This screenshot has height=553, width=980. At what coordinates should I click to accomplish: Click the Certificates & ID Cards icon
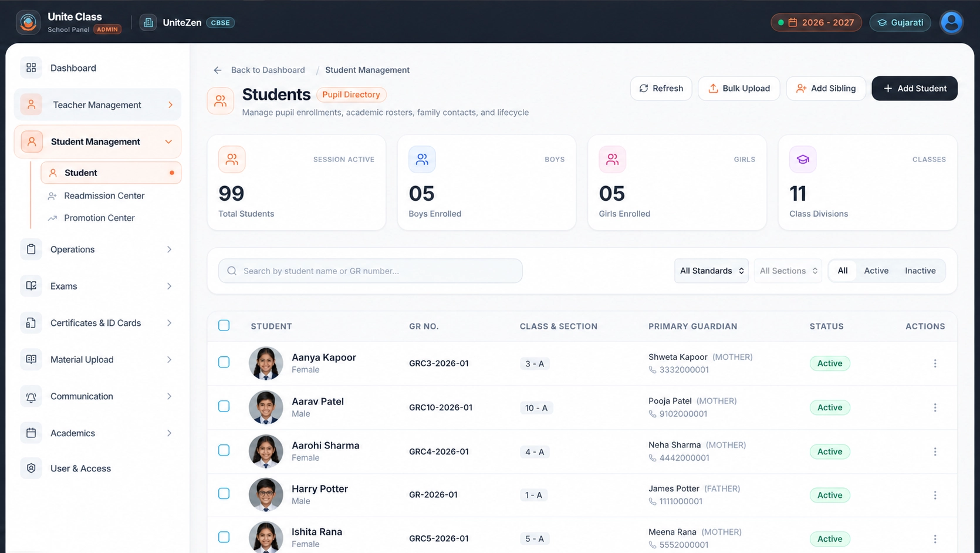(x=31, y=323)
